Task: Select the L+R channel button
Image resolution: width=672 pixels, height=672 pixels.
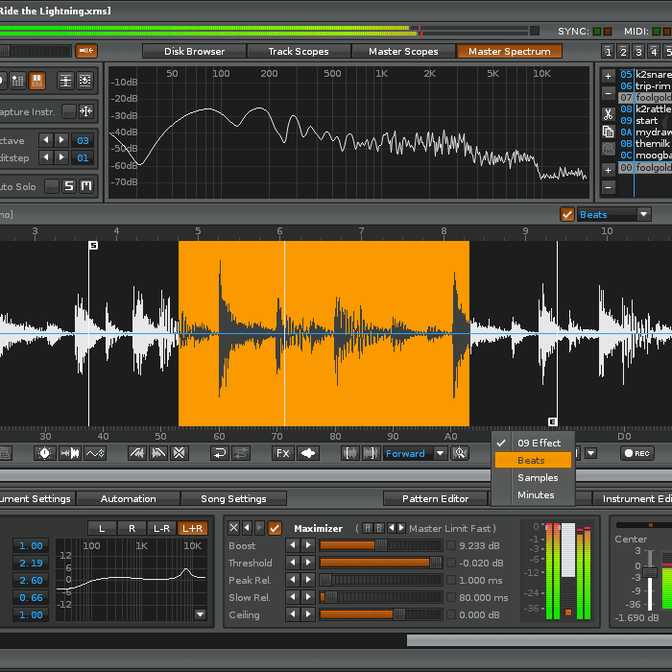Action: [192, 528]
